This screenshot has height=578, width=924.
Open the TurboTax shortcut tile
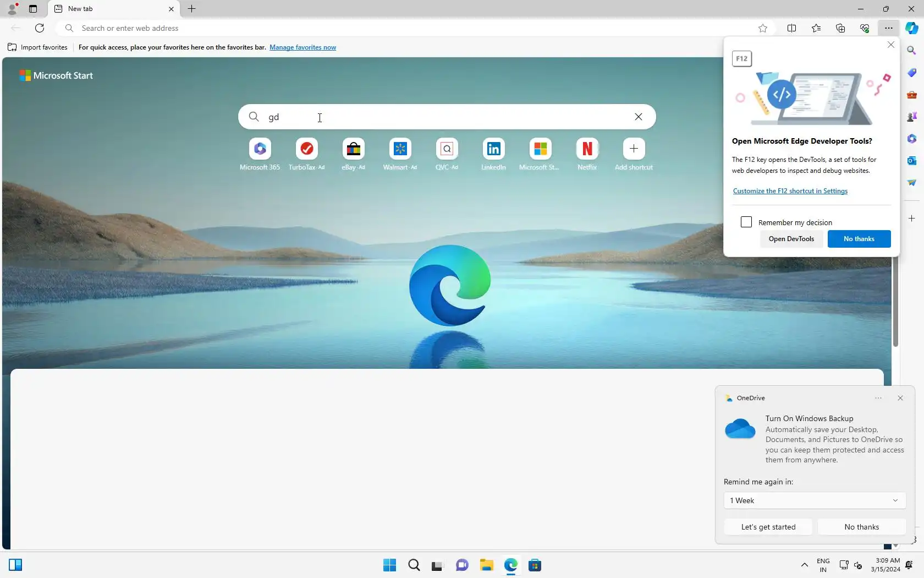point(306,149)
